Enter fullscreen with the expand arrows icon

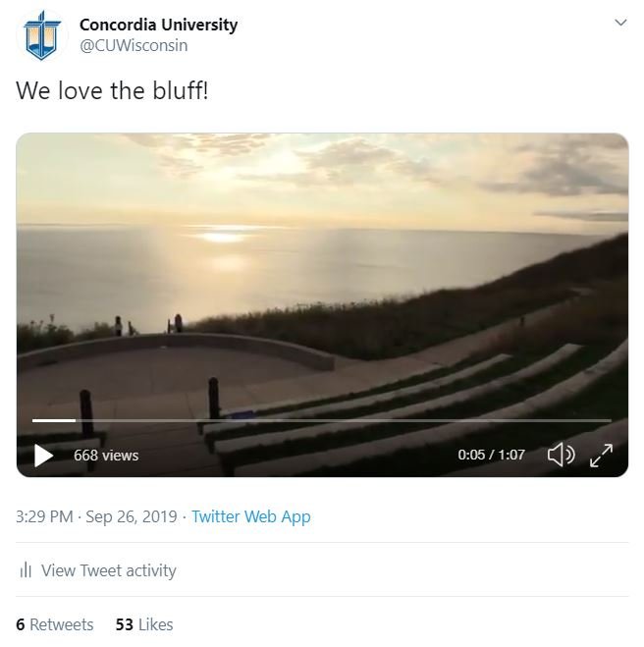pos(601,455)
